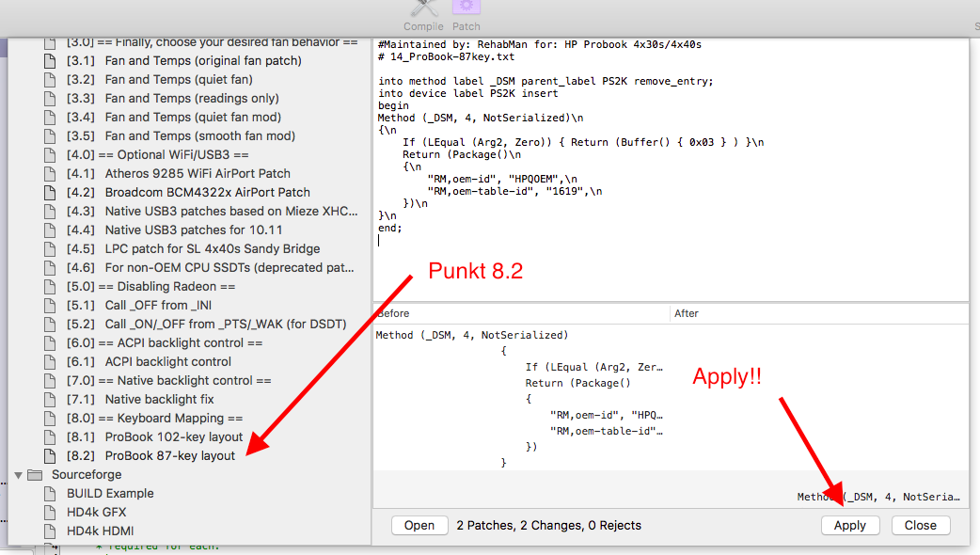980x555 pixels.
Task: Click the Before preview code pane
Action: coord(521,398)
